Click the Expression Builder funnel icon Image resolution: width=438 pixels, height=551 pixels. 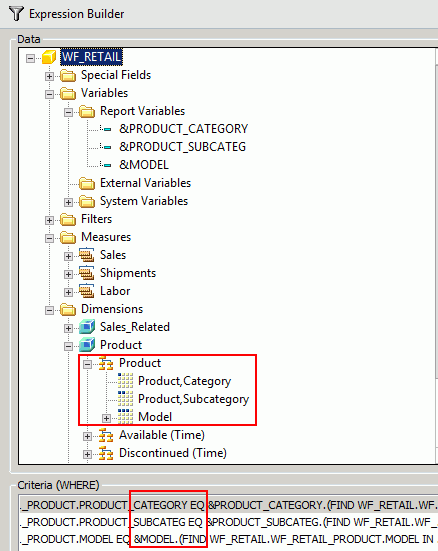16,14
